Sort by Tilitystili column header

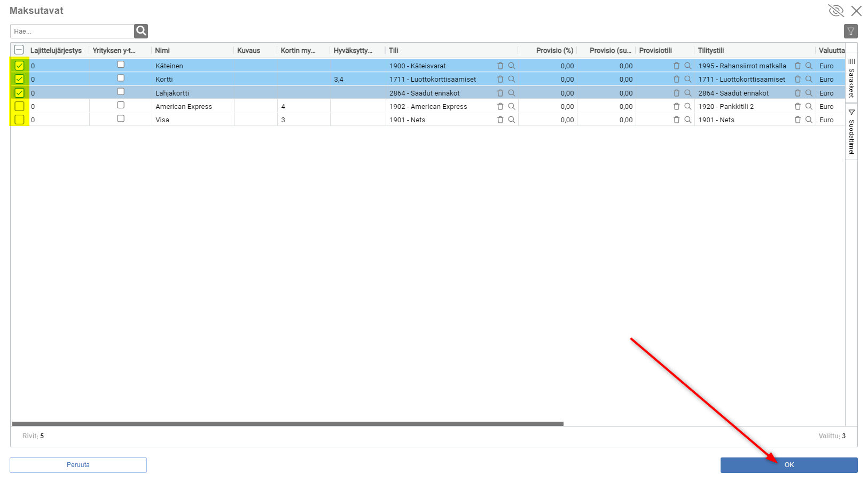tap(711, 50)
